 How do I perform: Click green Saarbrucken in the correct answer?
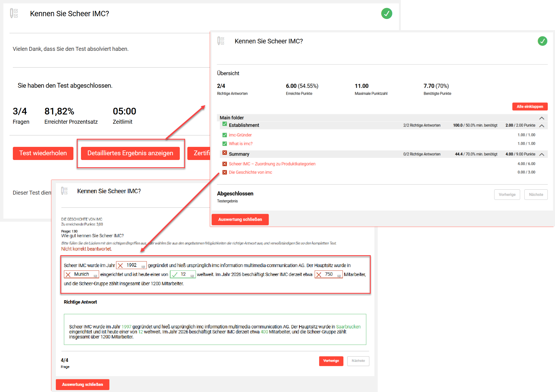(x=348, y=327)
